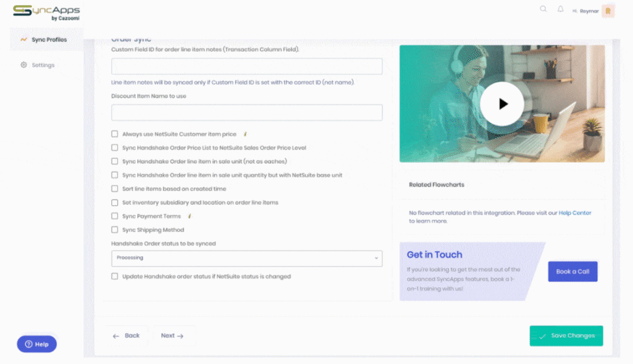This screenshot has width=633, height=364.
Task: Open the search icon in header
Action: (x=543, y=9)
